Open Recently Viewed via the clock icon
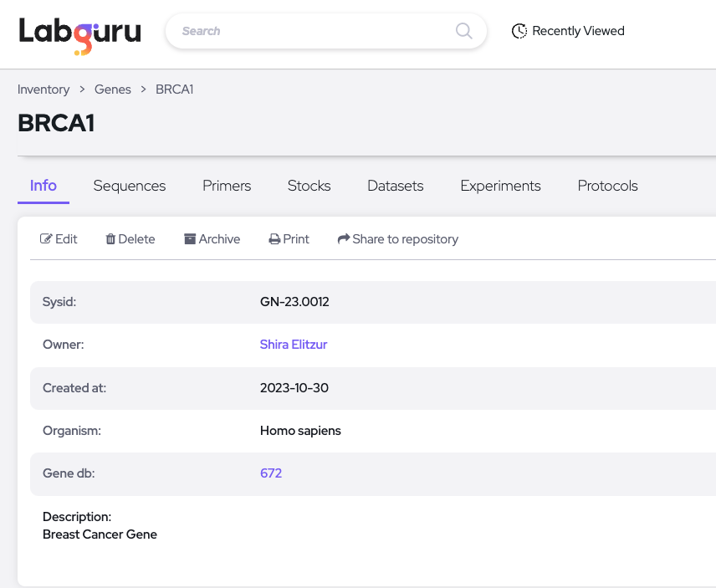 click(519, 30)
